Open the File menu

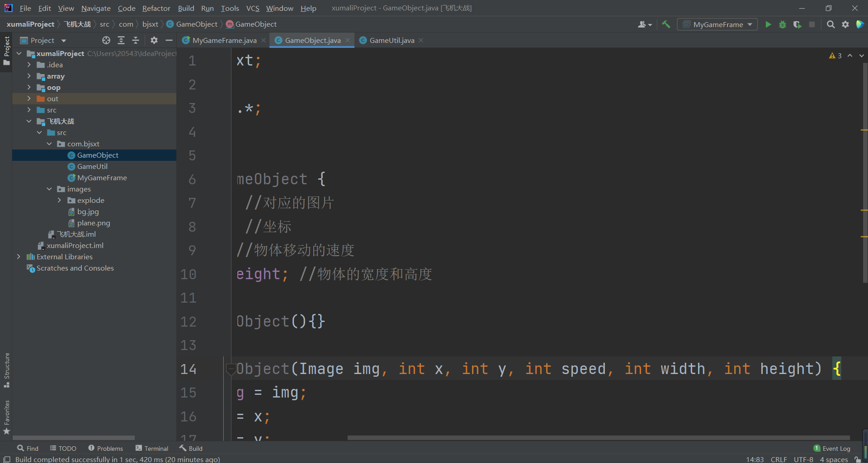click(25, 8)
